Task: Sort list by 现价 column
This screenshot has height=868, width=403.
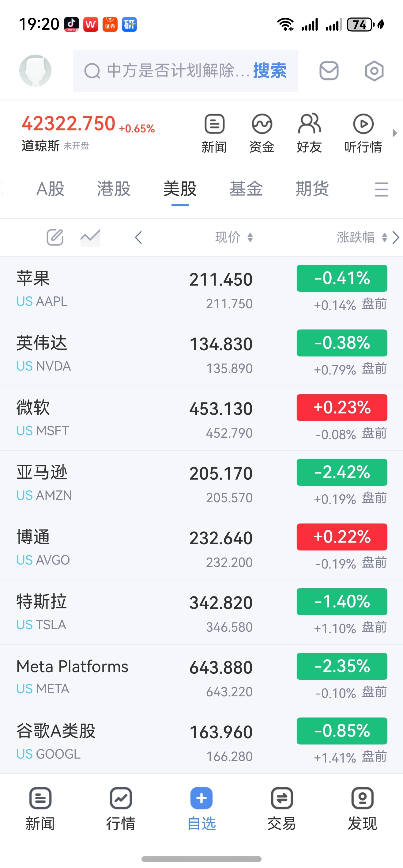Action: 234,237
